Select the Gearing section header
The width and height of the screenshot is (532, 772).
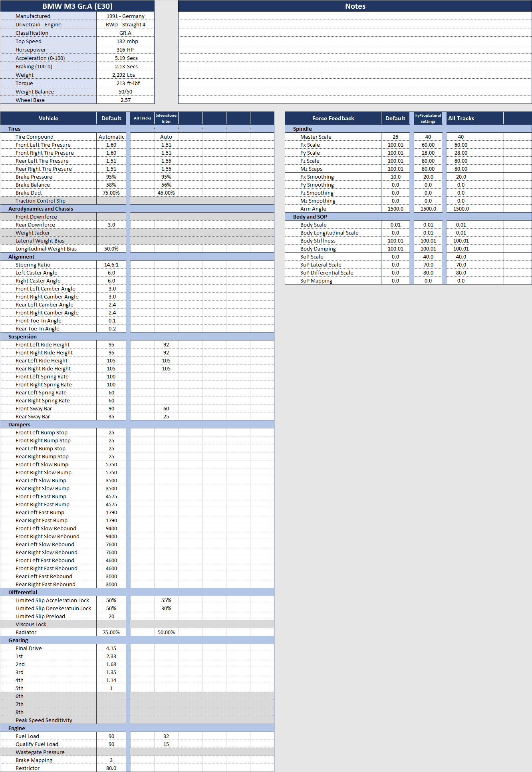[137, 640]
